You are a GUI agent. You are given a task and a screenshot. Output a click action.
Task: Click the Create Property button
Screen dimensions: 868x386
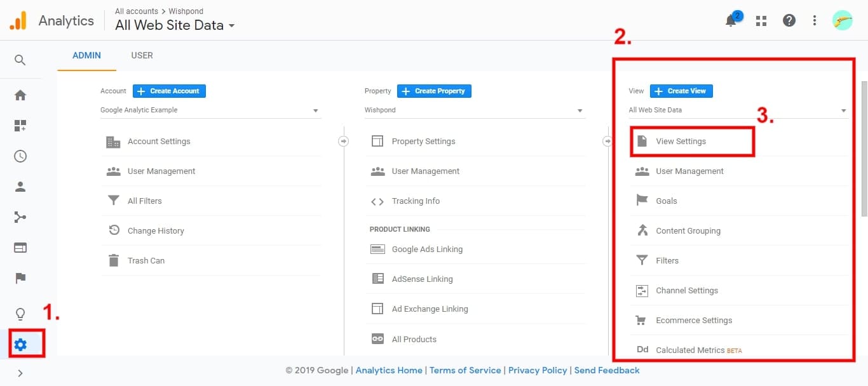tap(434, 91)
